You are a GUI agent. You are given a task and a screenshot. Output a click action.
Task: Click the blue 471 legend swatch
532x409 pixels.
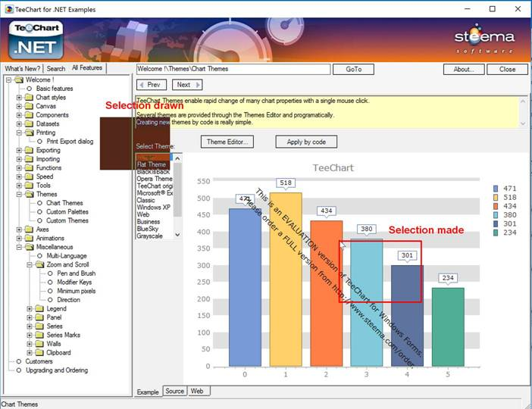pos(496,189)
